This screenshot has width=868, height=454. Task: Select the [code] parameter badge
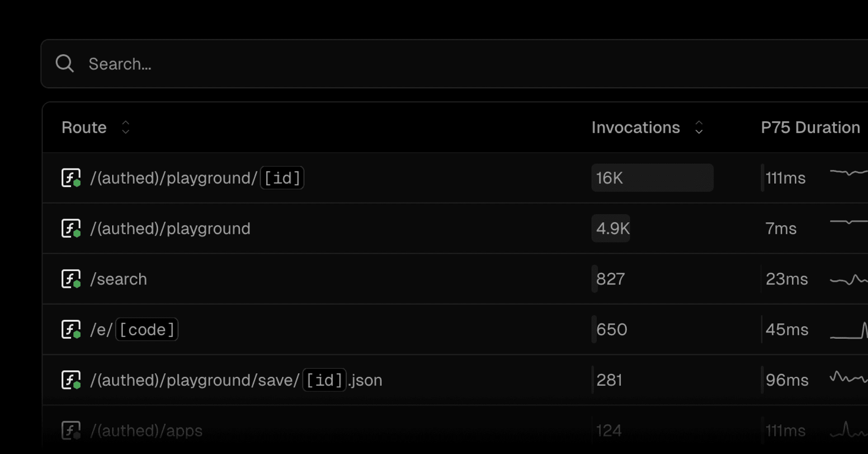coord(147,330)
